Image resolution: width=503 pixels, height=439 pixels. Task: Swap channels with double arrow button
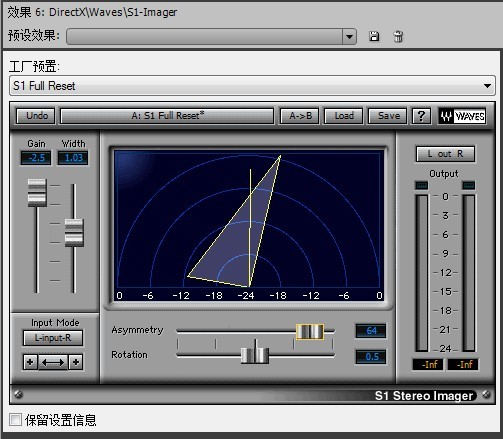pyautogui.click(x=53, y=362)
